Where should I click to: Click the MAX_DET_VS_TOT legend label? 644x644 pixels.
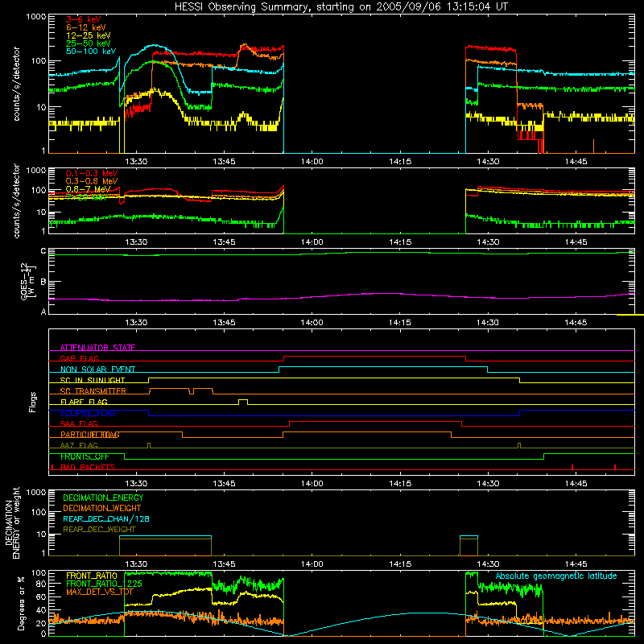100,592
